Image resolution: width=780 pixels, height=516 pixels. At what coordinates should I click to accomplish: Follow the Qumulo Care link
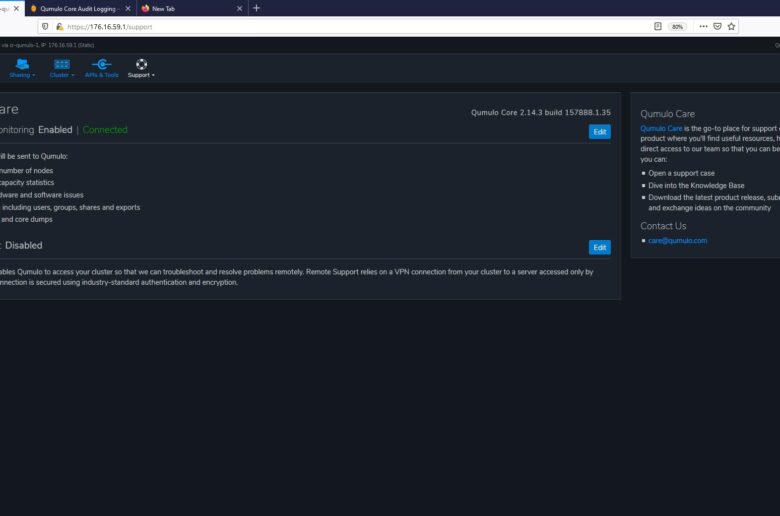[661, 128]
